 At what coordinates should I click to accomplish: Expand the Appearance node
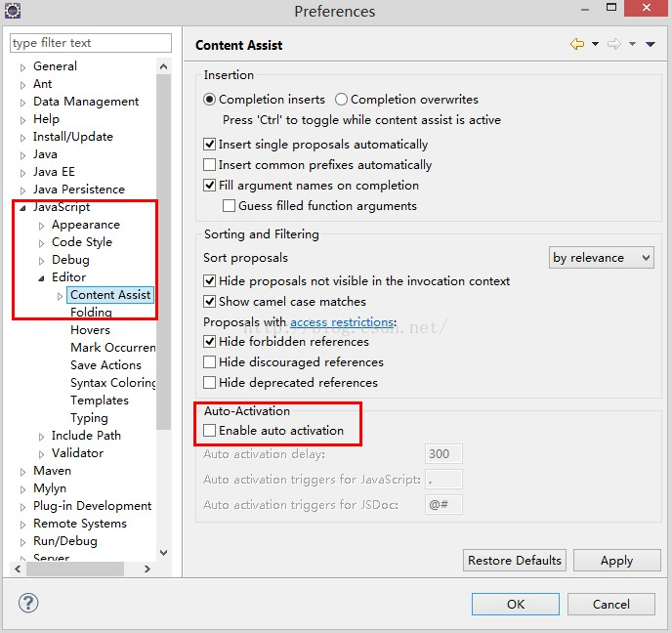[x=42, y=226]
